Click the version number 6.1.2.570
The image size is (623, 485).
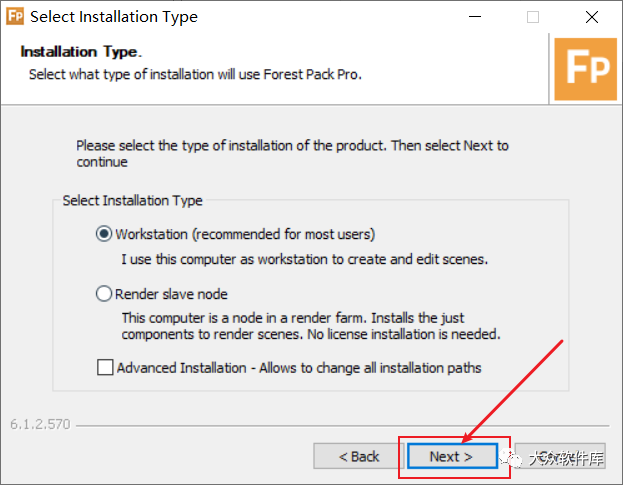(x=40, y=424)
